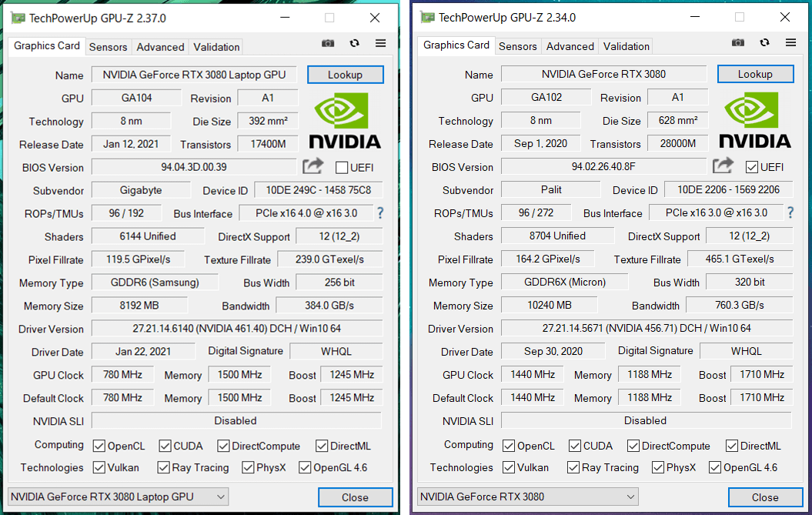Screen dimensions: 812x515
Task: Click Release Date field Jan 12, 2021
Action: 131,144
